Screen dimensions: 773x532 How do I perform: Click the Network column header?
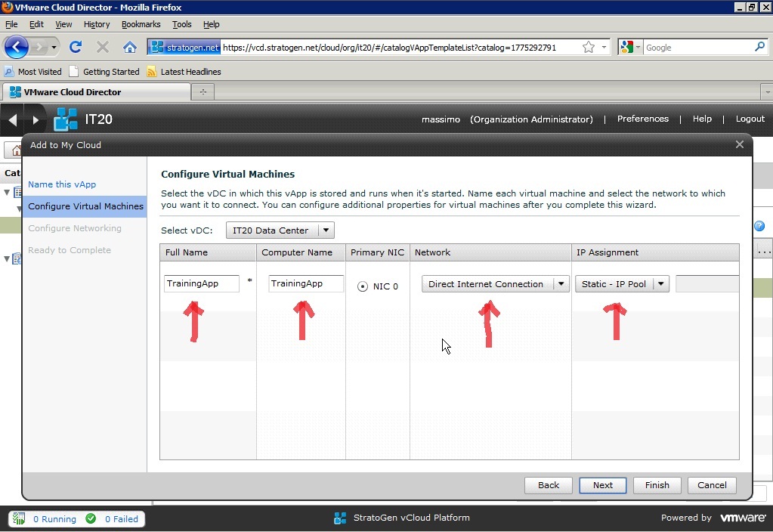490,252
